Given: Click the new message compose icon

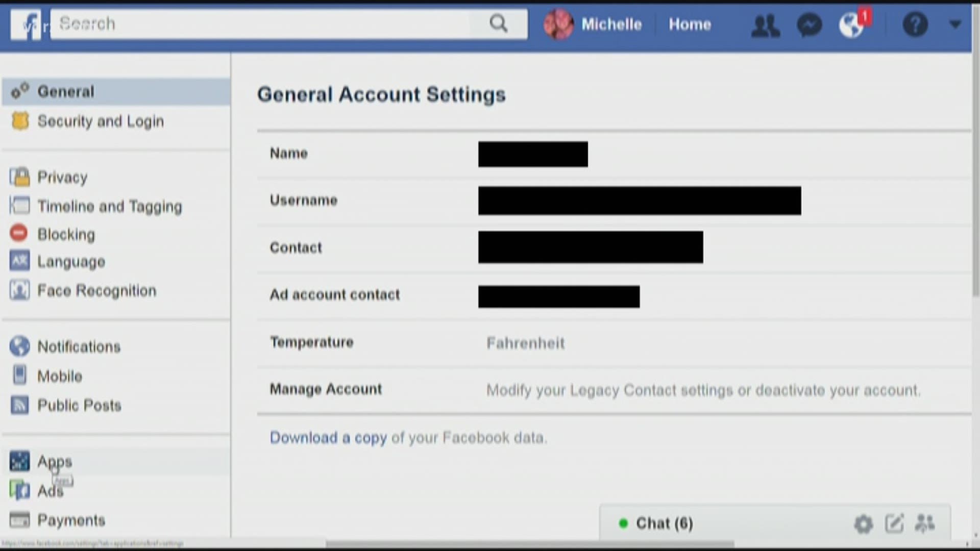Looking at the screenshot, I should click(894, 523).
